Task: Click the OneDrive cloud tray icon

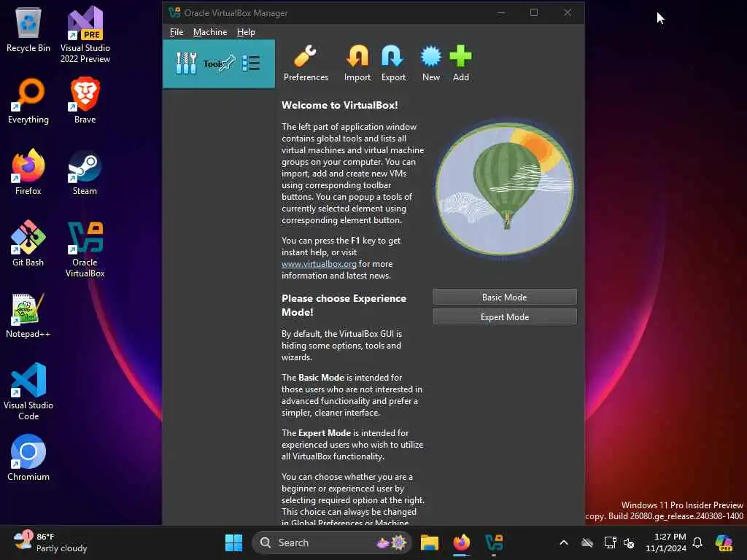Action: (x=587, y=542)
